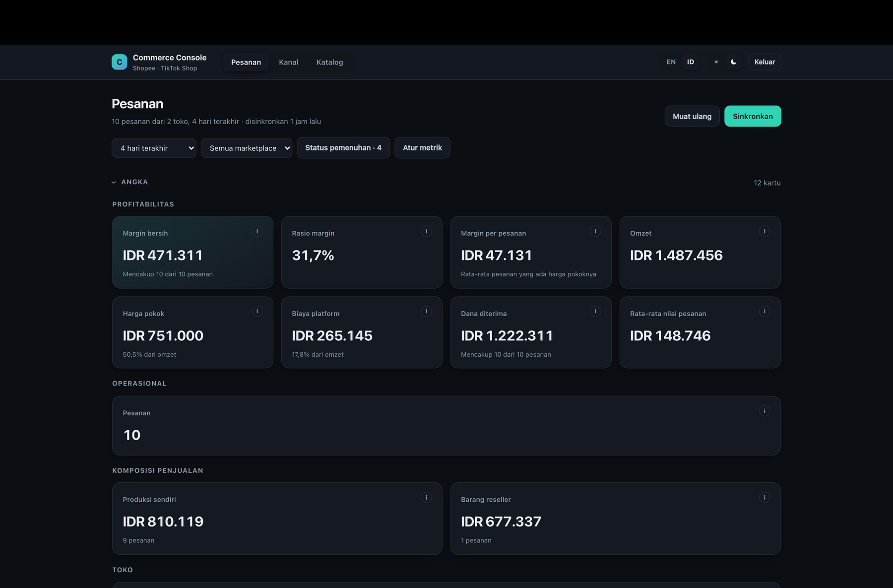Viewport: 893px width, 588px height.
Task: Click 50,5% dari omzet text
Action: click(x=149, y=355)
